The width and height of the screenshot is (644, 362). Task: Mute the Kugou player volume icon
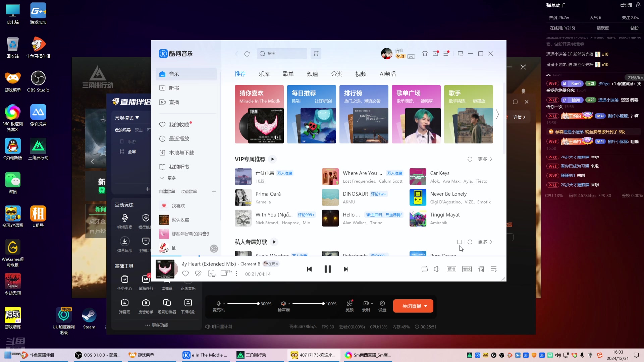437,269
